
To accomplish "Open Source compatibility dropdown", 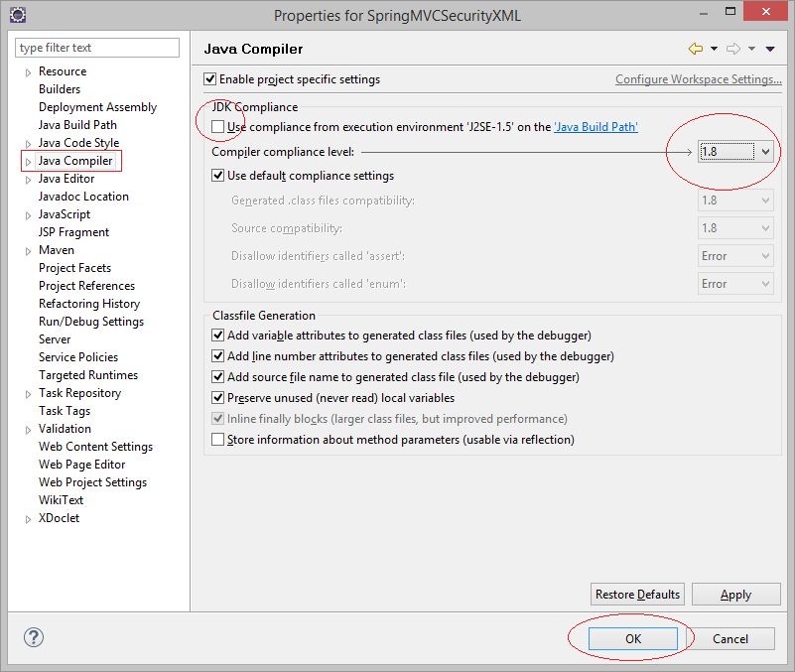I will 735,228.
